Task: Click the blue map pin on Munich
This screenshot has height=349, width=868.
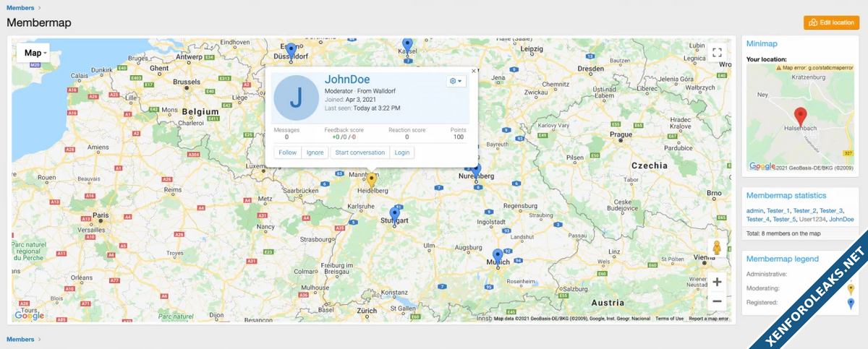Action: click(x=498, y=256)
